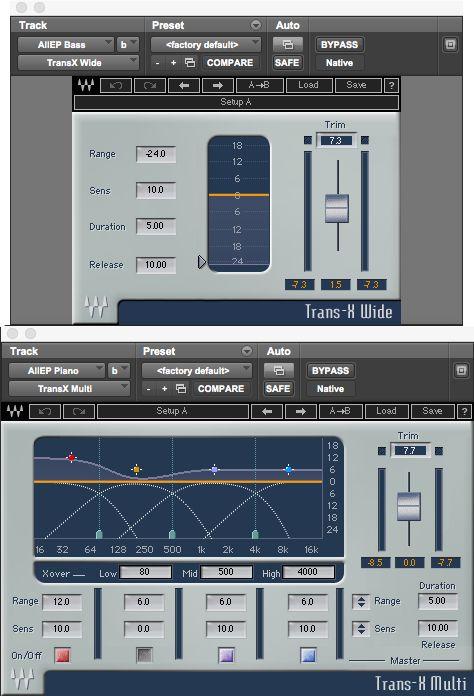Click the undo icon in Trans-X Multi toolbar
This screenshot has width=474, height=696.
[x=45, y=411]
